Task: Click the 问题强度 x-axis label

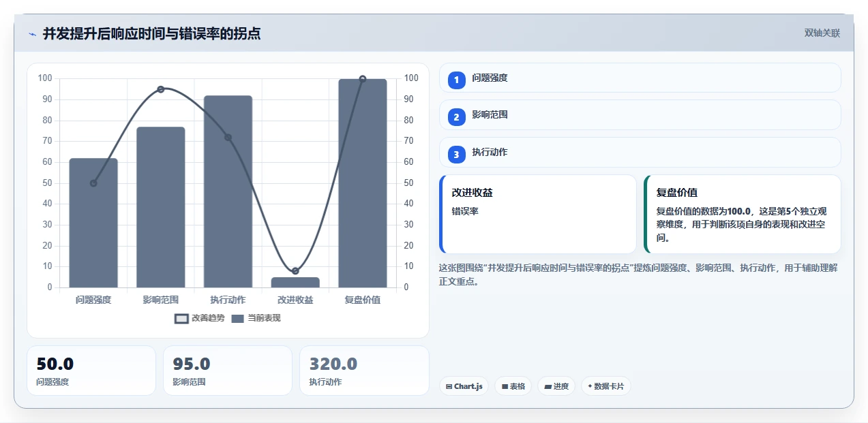Action: pyautogui.click(x=93, y=300)
